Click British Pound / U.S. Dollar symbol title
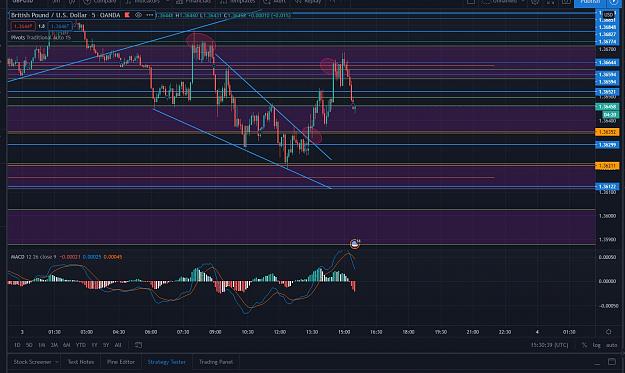Image resolution: width=625 pixels, height=373 pixels. coord(49,15)
